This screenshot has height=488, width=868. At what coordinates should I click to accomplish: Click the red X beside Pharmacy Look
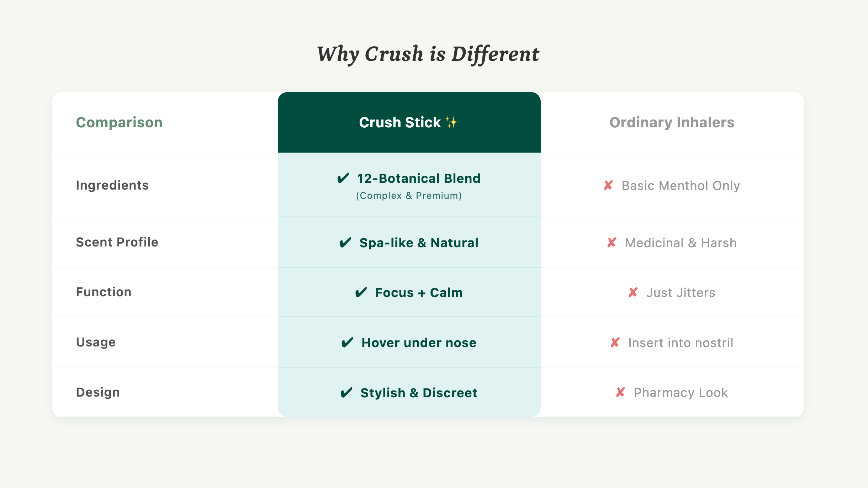621,392
